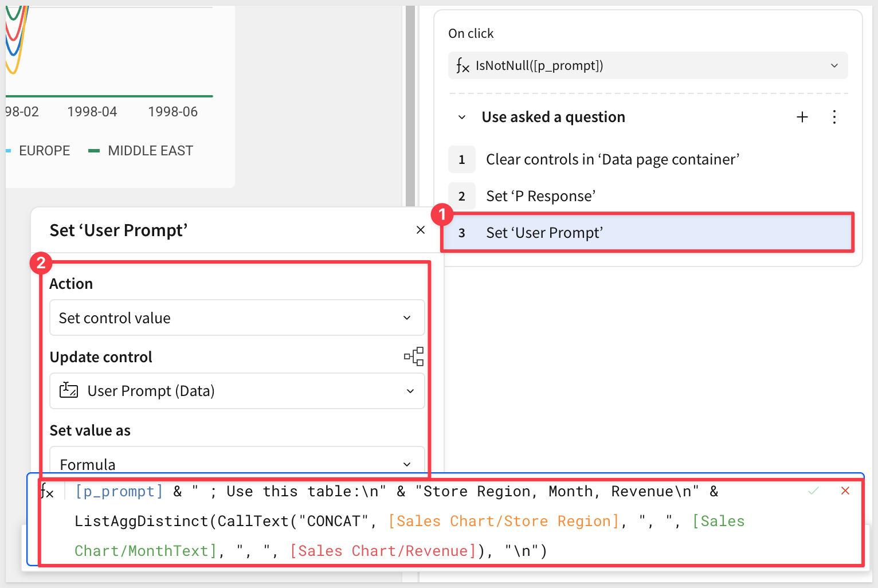Click the fx icon in formula bar
The height and width of the screenshot is (588, 878).
tap(48, 492)
